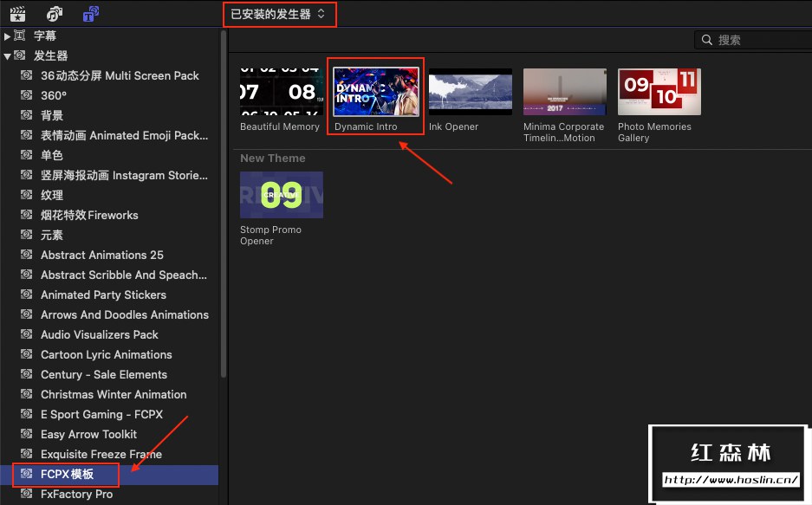Open the Photos and Audio sidebar icon
Viewport: 812px width, 505px height.
pyautogui.click(x=55, y=14)
